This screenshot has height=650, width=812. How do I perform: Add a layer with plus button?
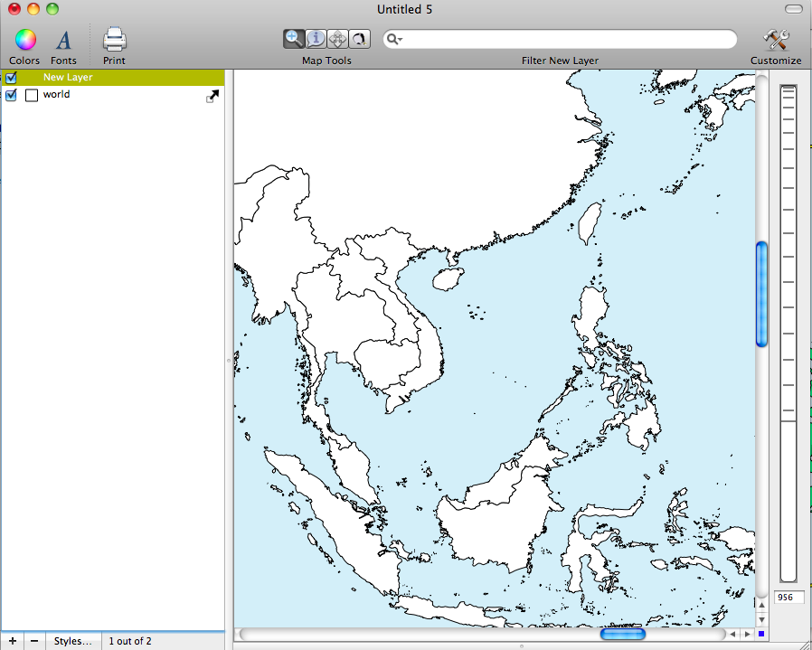(12, 641)
